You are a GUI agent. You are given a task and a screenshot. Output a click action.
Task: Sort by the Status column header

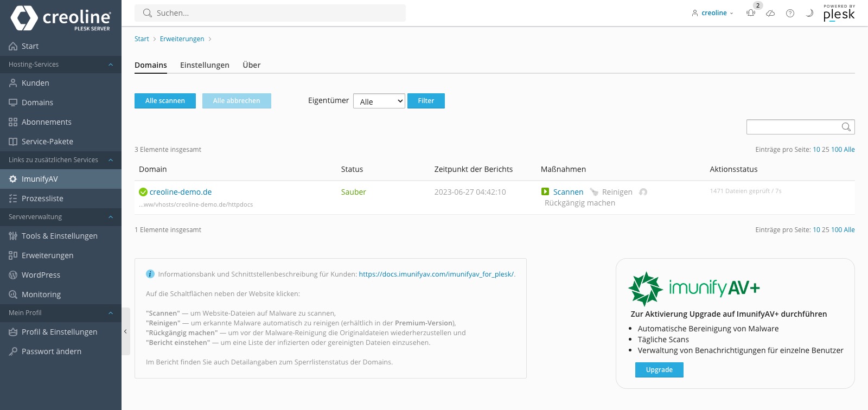(352, 169)
